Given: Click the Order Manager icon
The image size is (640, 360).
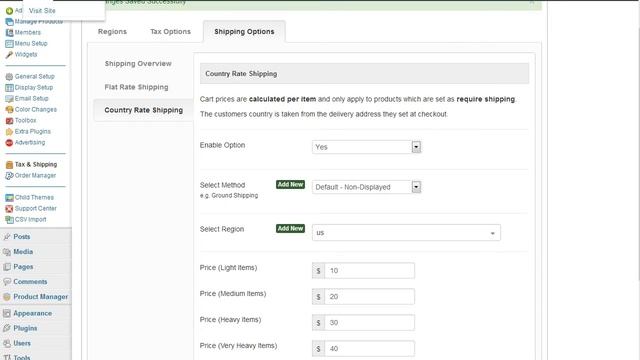Looking at the screenshot, I should [x=9, y=176].
